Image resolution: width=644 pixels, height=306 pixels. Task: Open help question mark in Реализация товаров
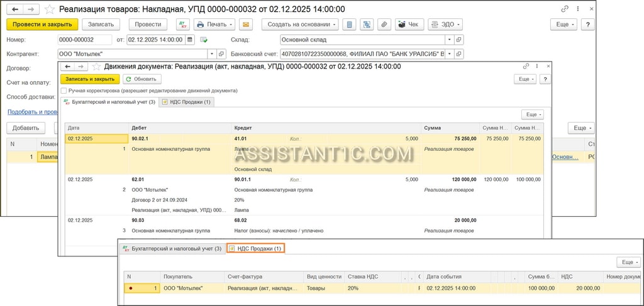(588, 25)
